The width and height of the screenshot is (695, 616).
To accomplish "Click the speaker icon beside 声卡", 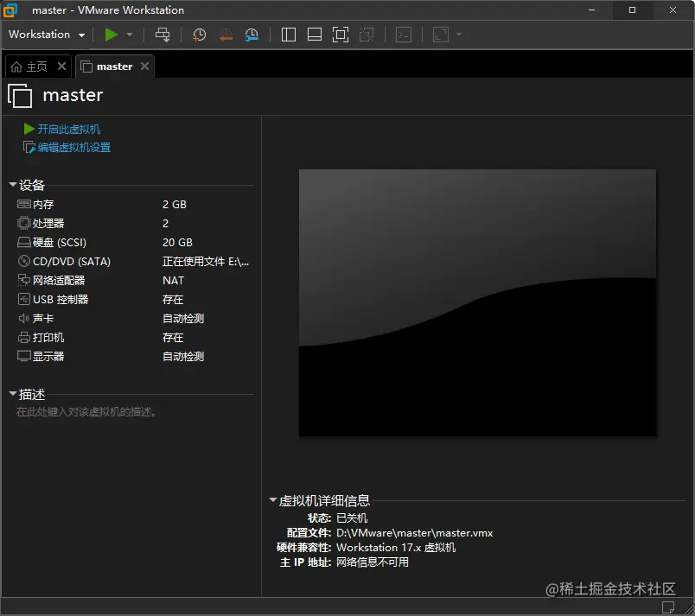I will 24,319.
